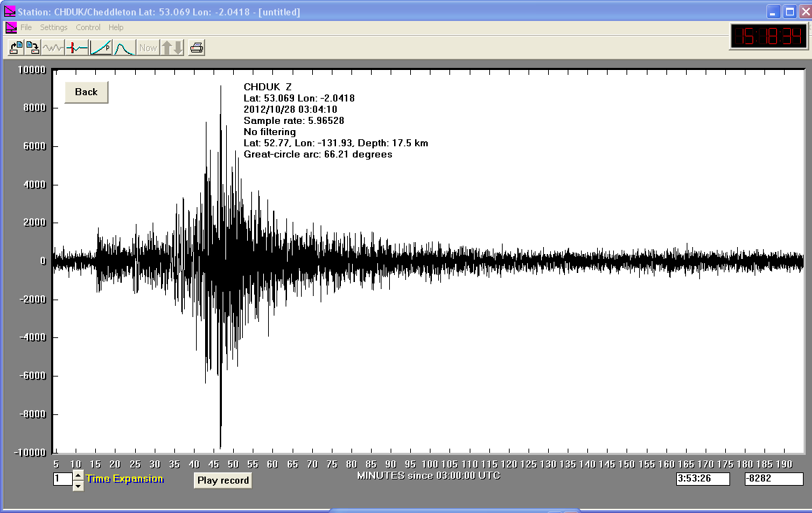Open the P travel-time curve tool
The width and height of the screenshot is (812, 513).
coord(101,48)
